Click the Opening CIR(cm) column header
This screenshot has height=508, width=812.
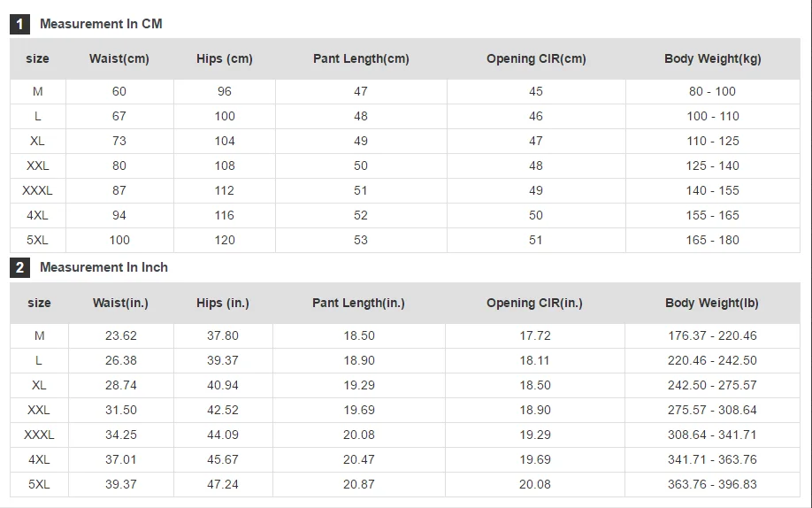[536, 58]
